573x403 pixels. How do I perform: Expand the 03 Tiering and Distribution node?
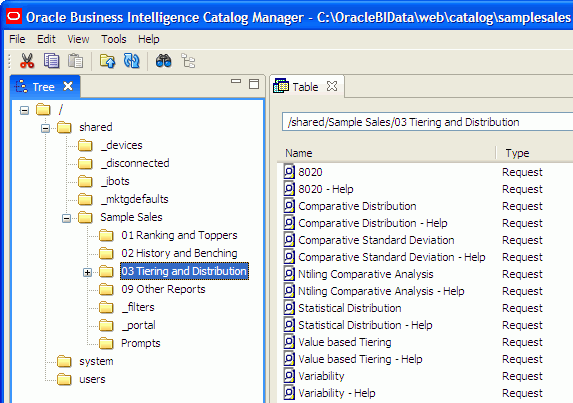[x=87, y=272]
